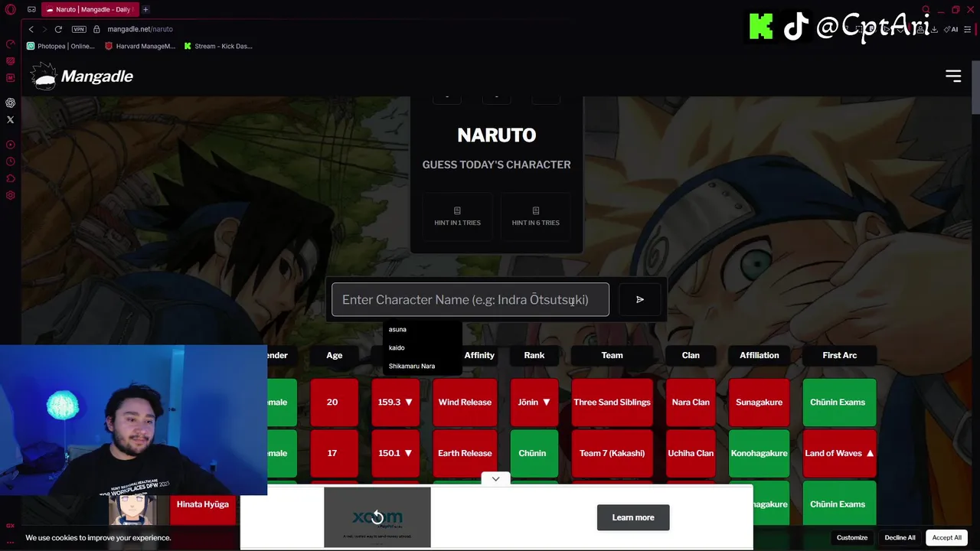980x551 pixels.
Task: Open the Mangadle hamburger menu
Action: coord(953,76)
